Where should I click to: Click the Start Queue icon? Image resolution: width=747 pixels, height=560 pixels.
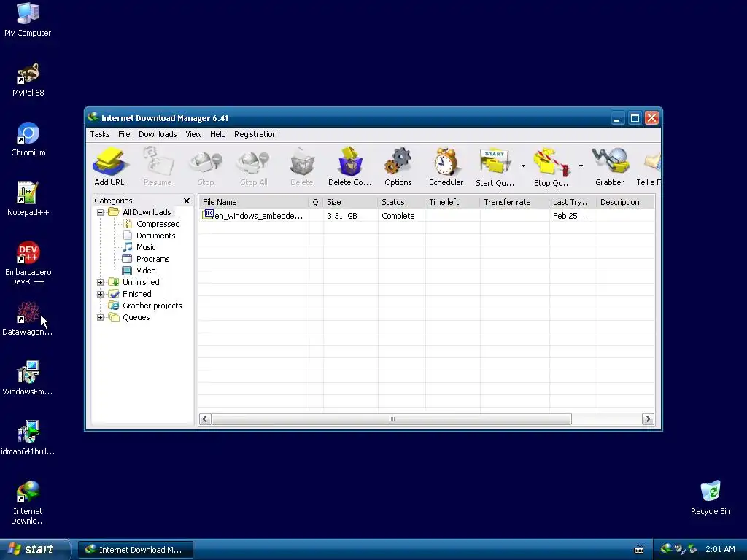tap(495, 167)
